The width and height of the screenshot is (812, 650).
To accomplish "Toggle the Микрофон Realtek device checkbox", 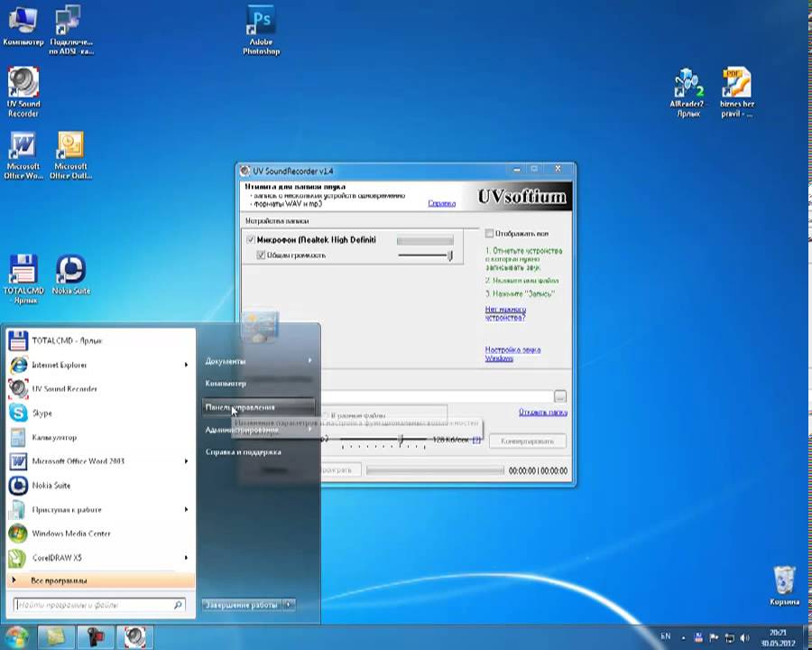I will pyautogui.click(x=251, y=239).
